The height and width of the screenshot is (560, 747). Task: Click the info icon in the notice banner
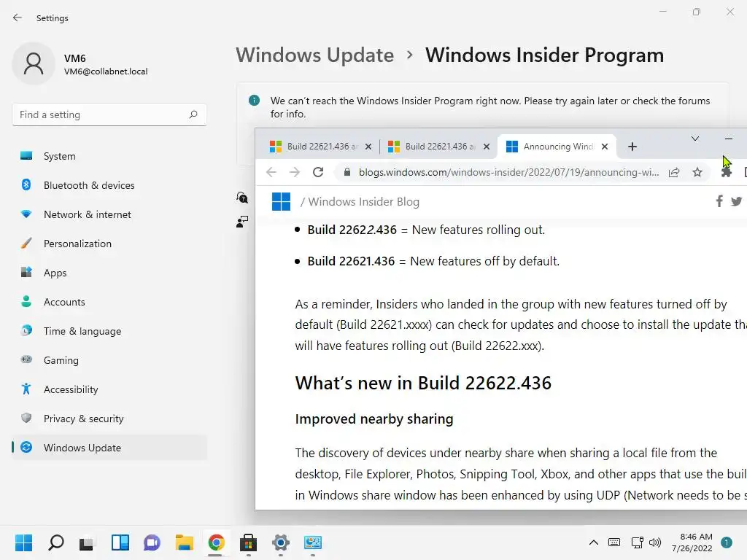[x=255, y=101]
